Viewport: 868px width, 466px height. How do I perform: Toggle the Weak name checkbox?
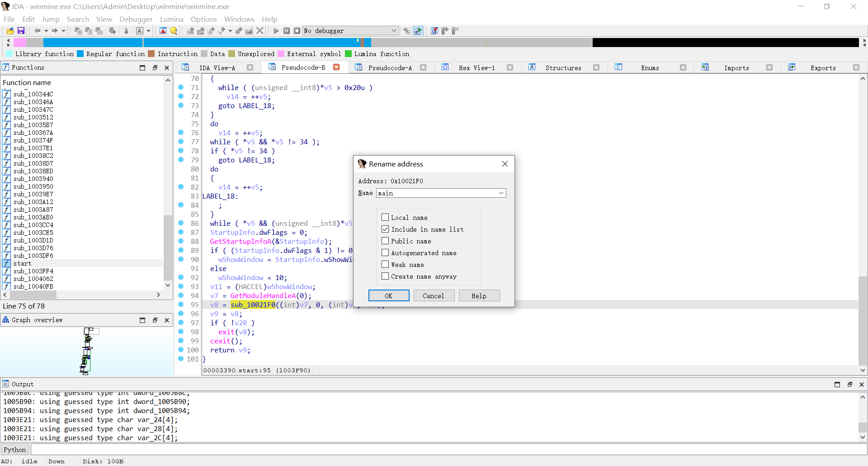(x=385, y=264)
